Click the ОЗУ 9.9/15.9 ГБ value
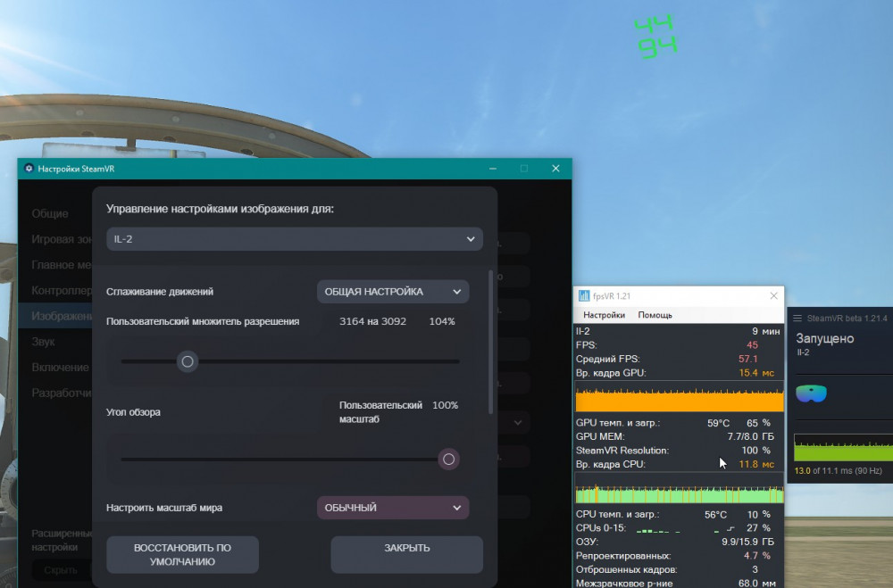Screen dimensions: 893x588 click(x=747, y=542)
